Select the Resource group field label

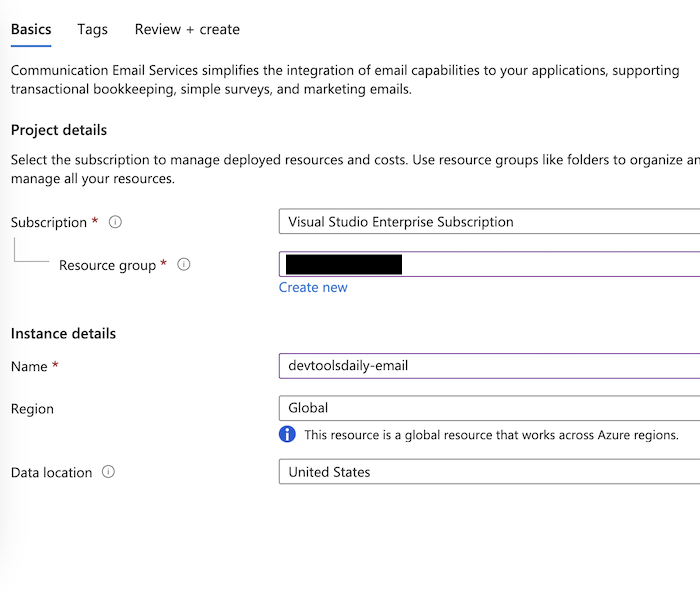[107, 265]
